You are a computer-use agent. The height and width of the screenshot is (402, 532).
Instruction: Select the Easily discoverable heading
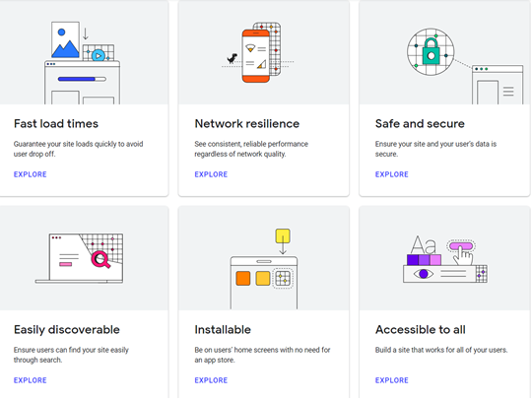tap(67, 330)
